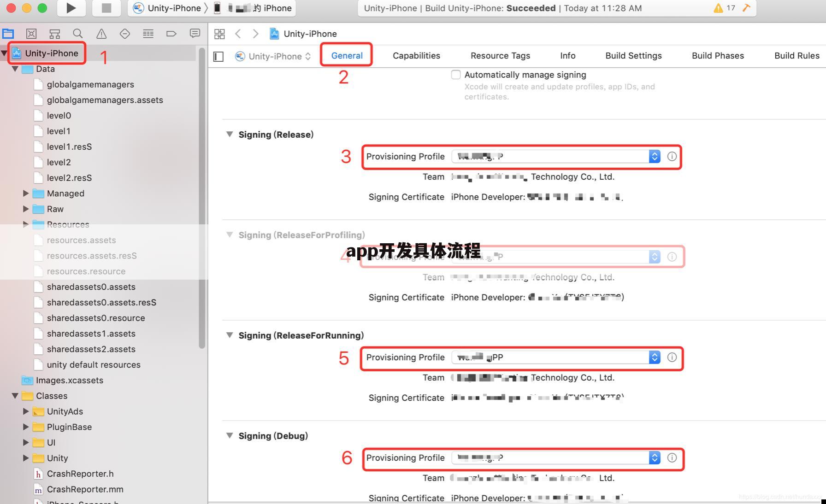Open the hammer build issues icon
The image size is (826, 504).
coord(746,8)
